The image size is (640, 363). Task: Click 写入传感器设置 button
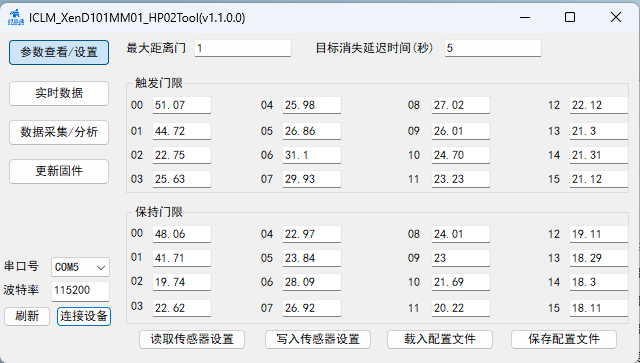point(318,339)
